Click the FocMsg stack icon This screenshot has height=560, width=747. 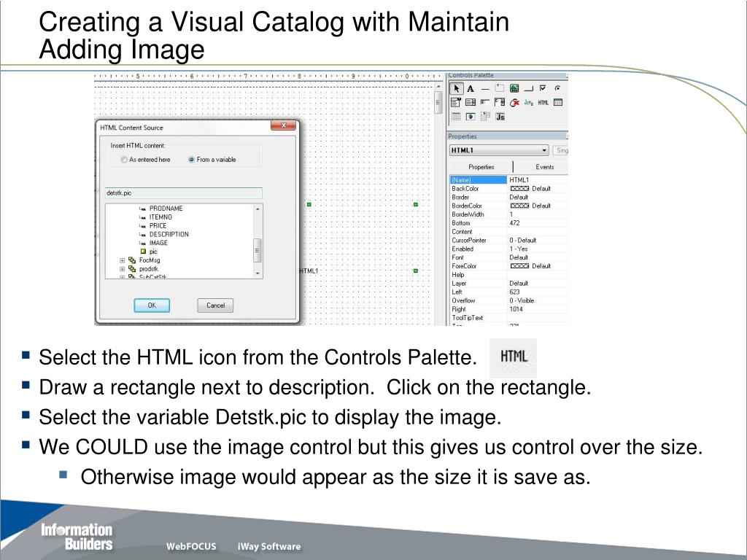click(132, 260)
